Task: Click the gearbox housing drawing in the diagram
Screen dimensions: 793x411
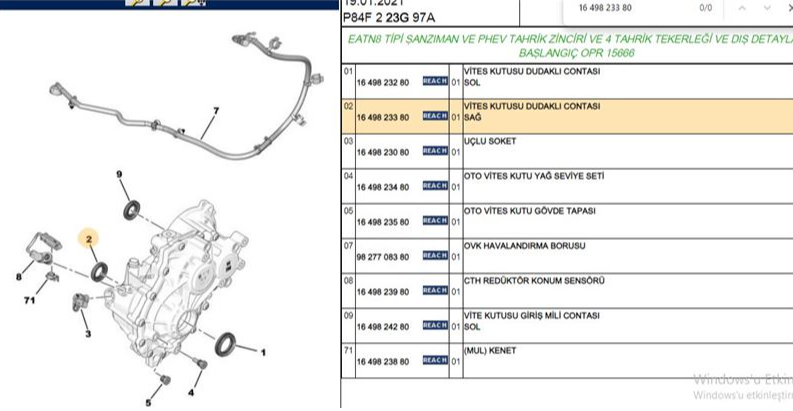Action: [x=177, y=281]
